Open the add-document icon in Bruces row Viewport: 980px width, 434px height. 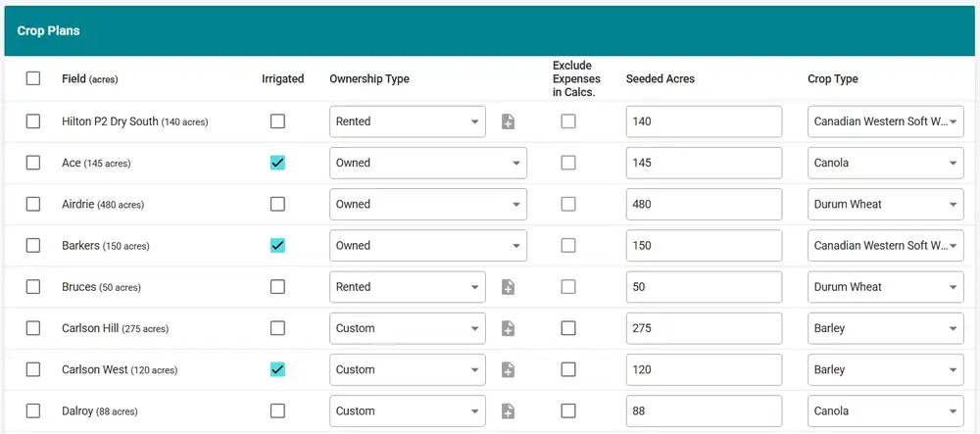coord(508,287)
